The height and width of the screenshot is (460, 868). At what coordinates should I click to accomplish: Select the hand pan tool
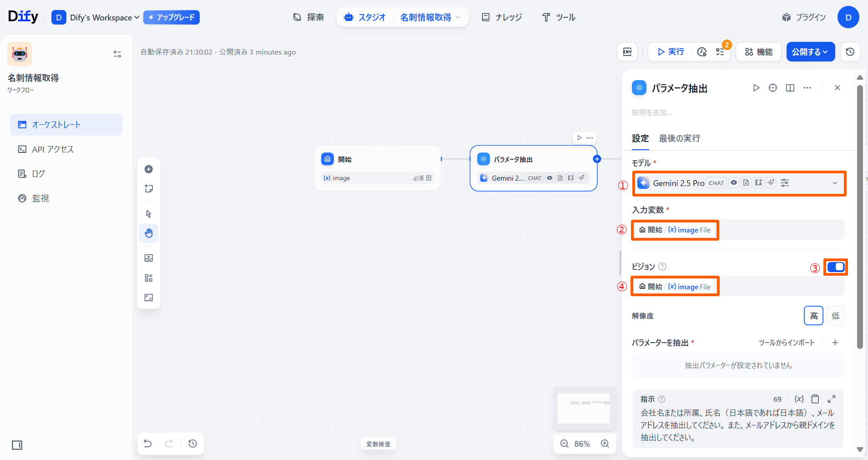pos(149,233)
